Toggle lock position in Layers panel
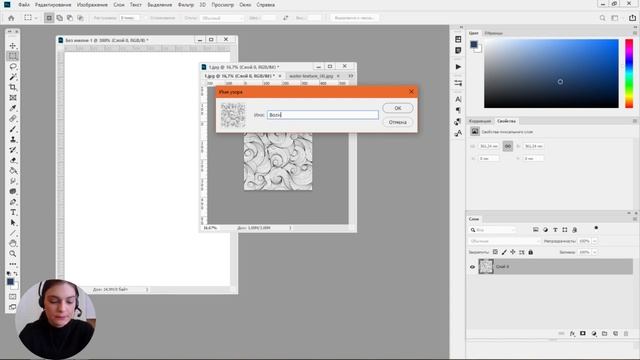 pyautogui.click(x=513, y=252)
